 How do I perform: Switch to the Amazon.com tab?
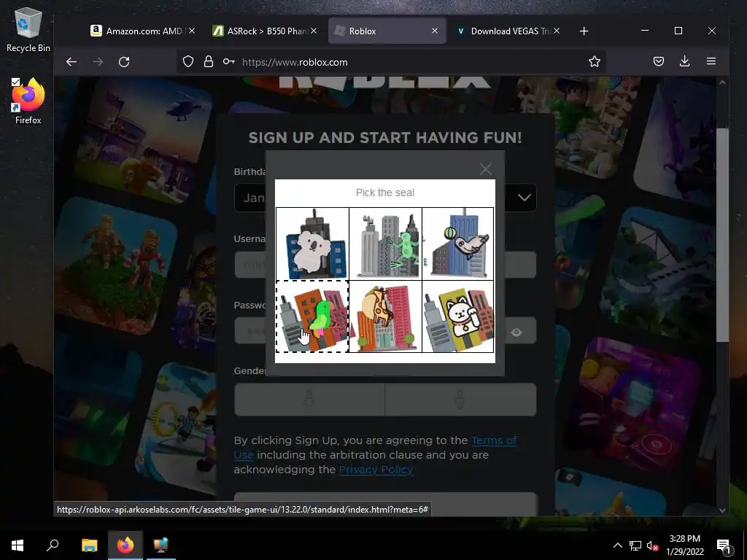coord(136,31)
